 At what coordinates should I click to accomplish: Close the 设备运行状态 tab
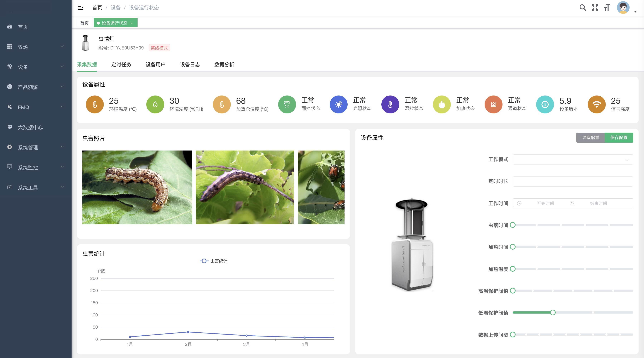(131, 23)
